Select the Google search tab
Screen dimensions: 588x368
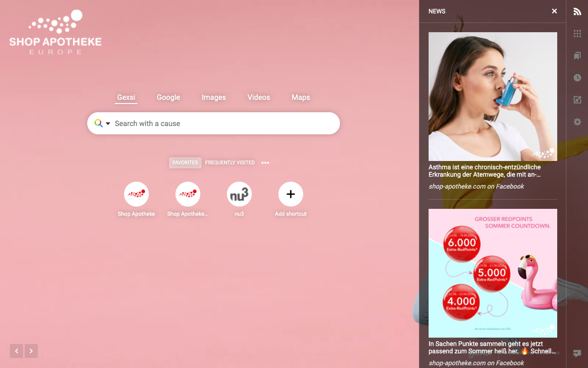[x=169, y=98]
